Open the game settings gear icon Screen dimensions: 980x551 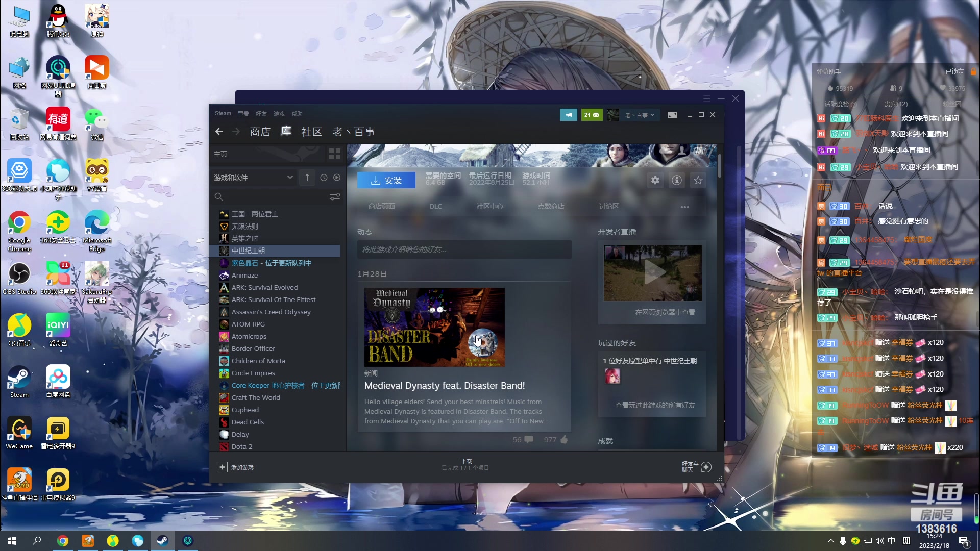[655, 180]
